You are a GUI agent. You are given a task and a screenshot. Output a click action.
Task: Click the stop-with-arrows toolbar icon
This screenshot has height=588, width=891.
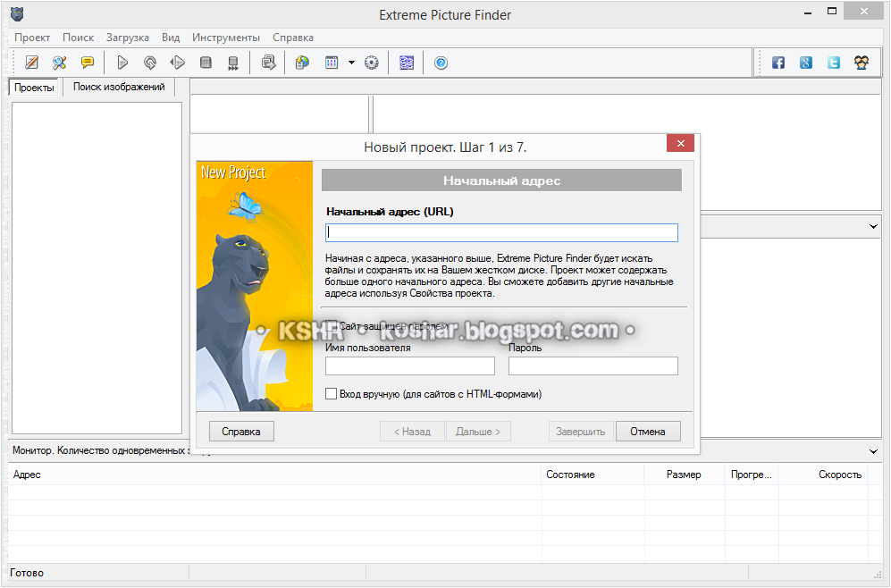pyautogui.click(x=233, y=63)
